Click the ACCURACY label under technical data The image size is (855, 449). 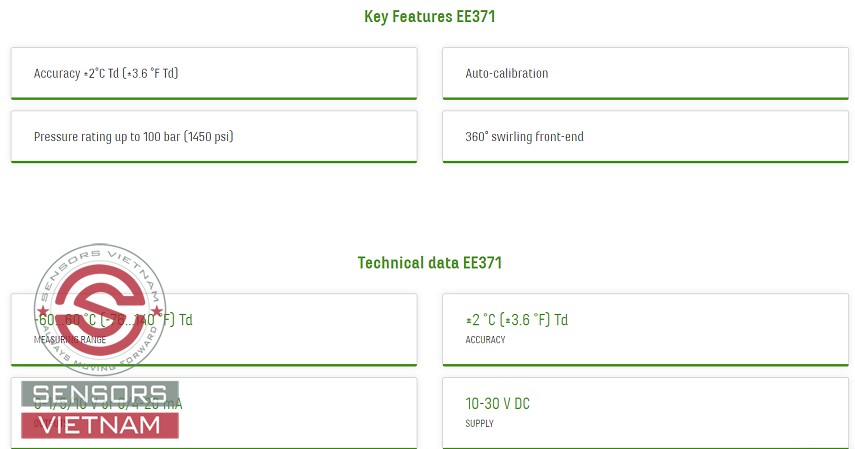tap(485, 340)
